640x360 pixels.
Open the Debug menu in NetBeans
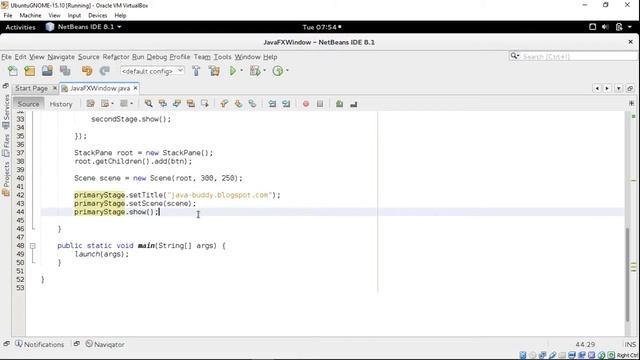point(157,57)
